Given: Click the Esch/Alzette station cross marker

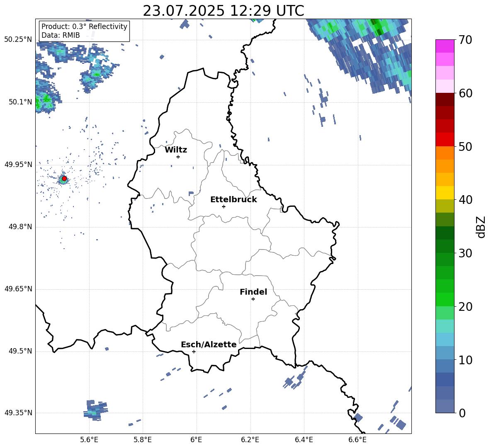Looking at the screenshot, I should (x=194, y=351).
